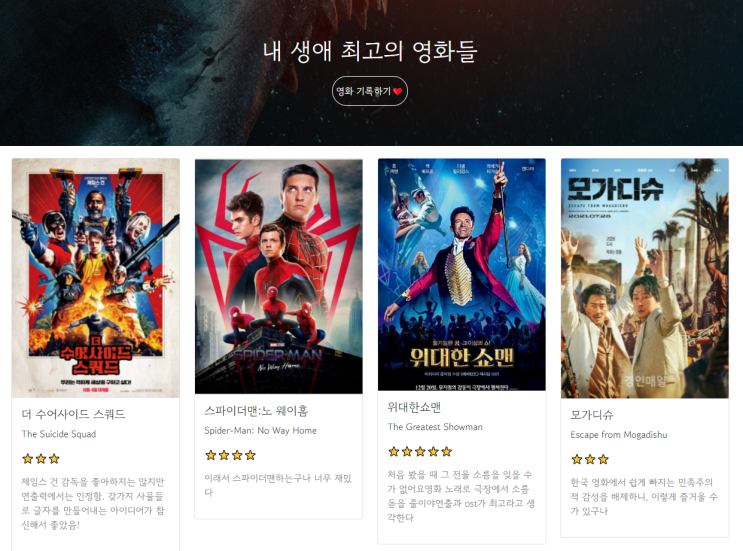Image resolution: width=743 pixels, height=551 pixels.
Task: Open the 모가디슈 poster image
Action: tap(644, 279)
